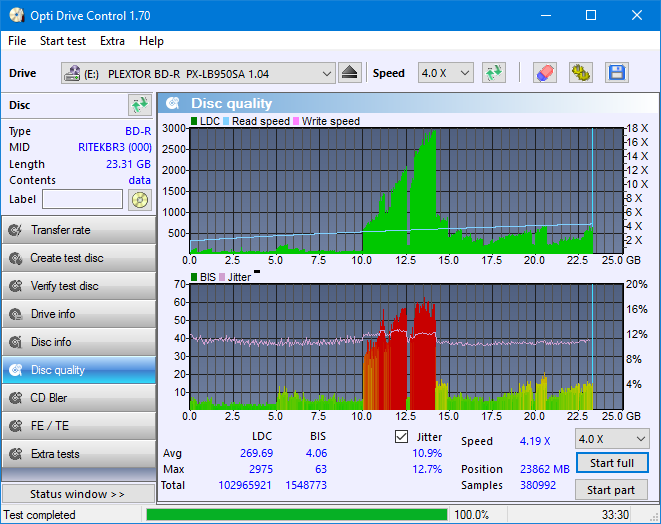Select Extra tests in sidebar

coord(79,454)
